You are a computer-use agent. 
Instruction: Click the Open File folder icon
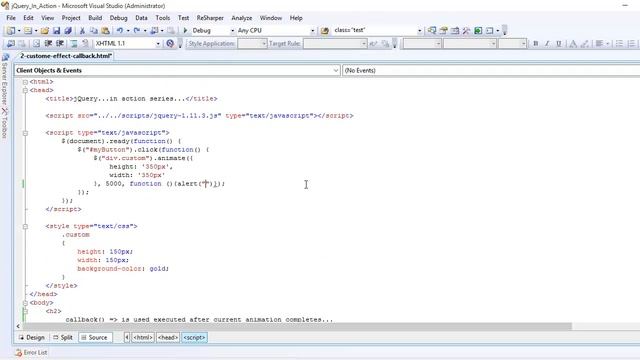pyautogui.click(x=44, y=31)
